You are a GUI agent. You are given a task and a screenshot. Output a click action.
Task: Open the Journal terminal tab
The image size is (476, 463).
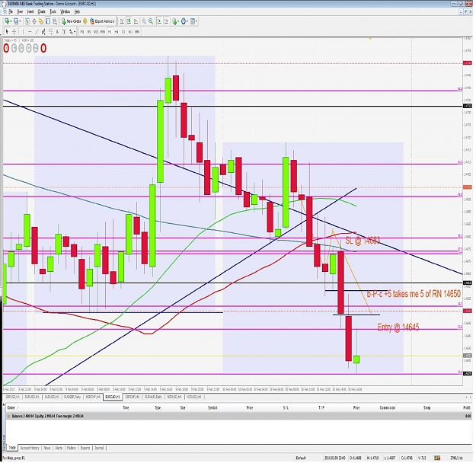pyautogui.click(x=99, y=448)
